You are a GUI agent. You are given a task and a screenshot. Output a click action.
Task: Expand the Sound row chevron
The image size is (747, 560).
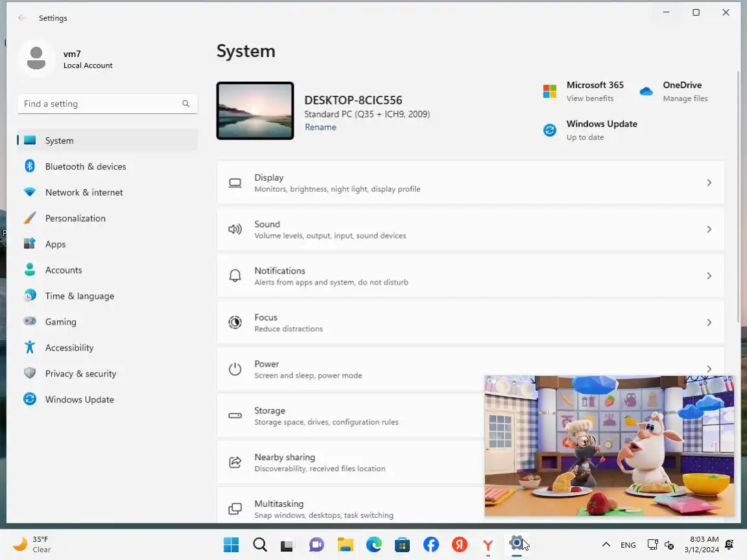click(x=709, y=229)
